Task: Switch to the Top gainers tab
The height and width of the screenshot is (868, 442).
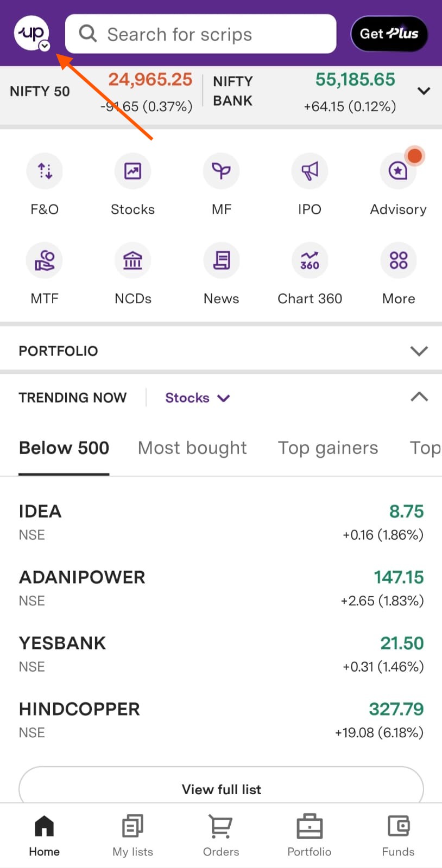Action: tap(328, 448)
